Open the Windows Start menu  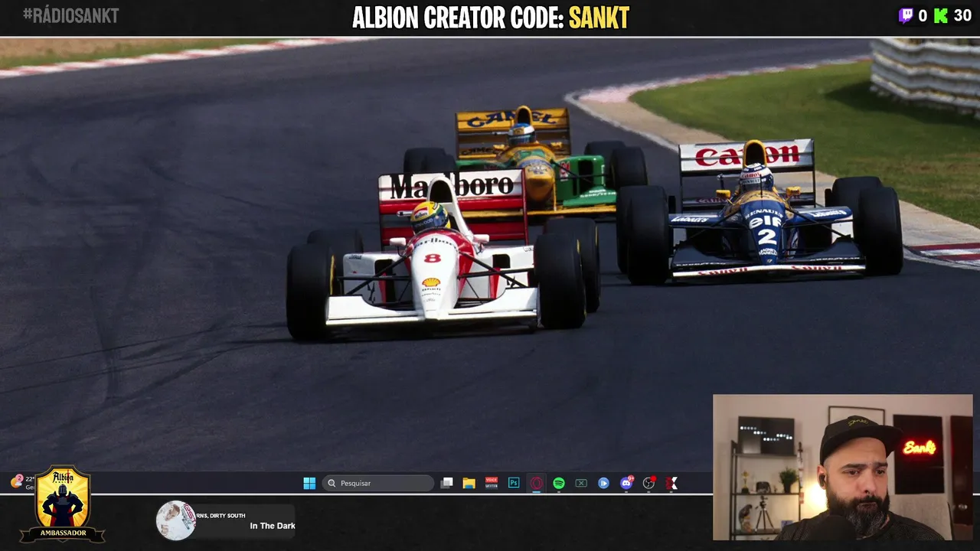point(309,483)
